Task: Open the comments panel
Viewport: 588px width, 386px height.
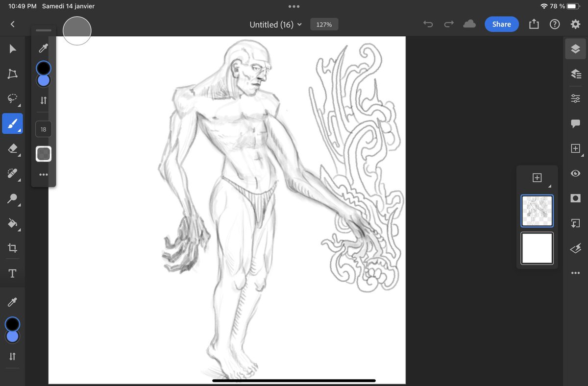Action: (x=575, y=124)
